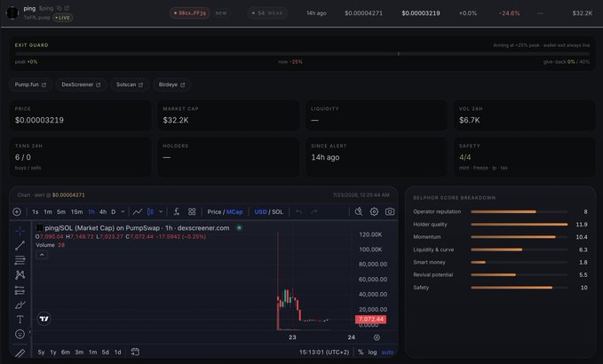Screen dimensions: 603x364
Task: Toggle auto scale on the chart
Action: point(387,352)
